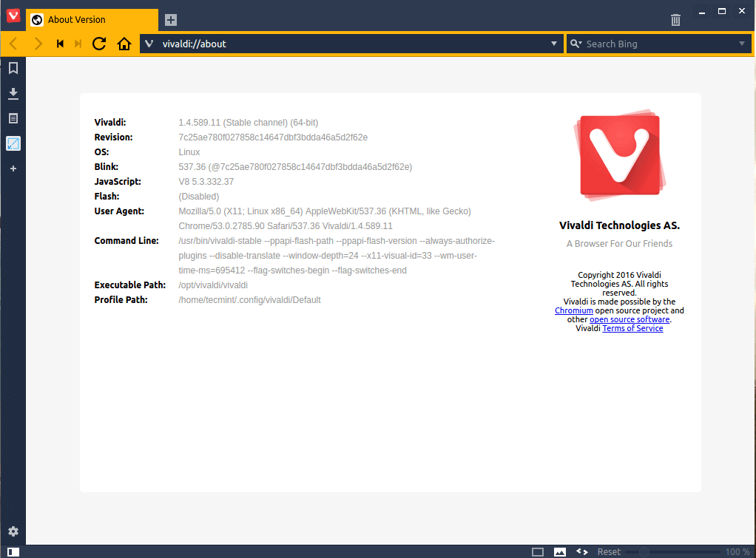Screen dimensions: 756x558
Task: Open the page actions icon
Action: 582,552
